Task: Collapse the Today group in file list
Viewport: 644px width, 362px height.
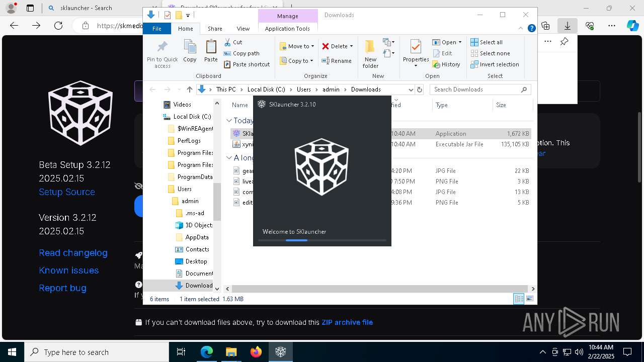Action: point(229,121)
